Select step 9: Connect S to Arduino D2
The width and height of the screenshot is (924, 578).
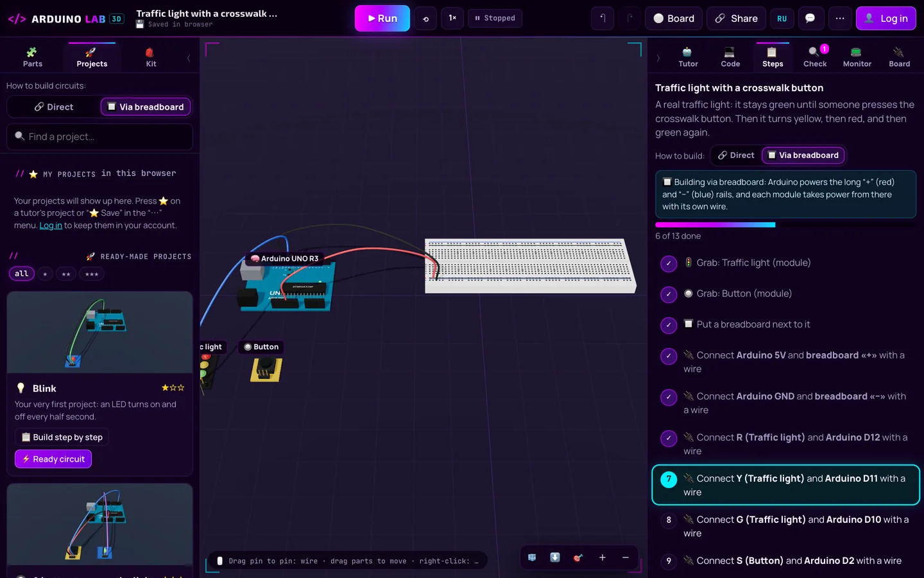click(785, 561)
